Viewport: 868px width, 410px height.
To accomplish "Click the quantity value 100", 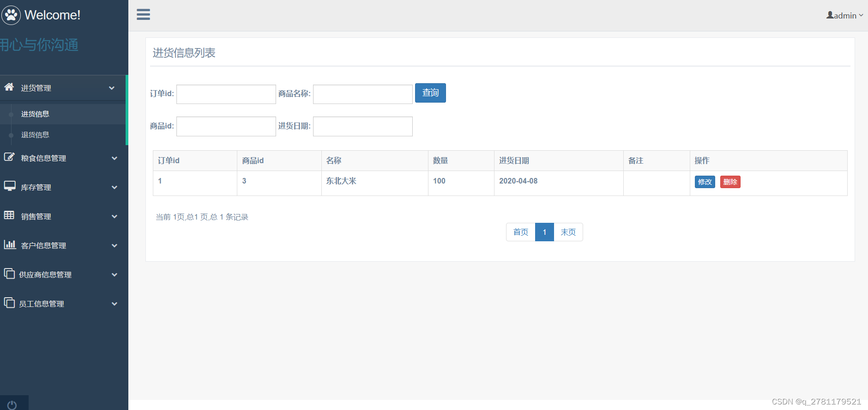I will point(439,181).
